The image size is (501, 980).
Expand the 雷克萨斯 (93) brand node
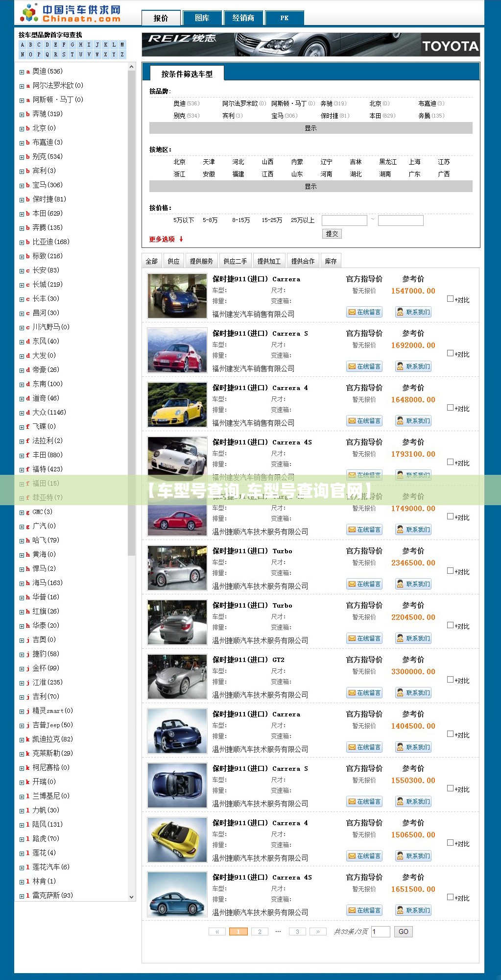coord(22,896)
